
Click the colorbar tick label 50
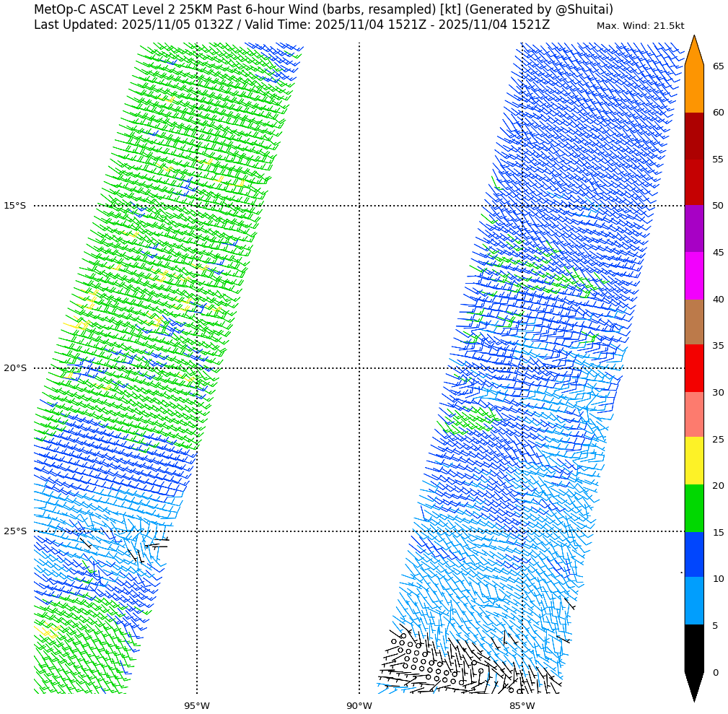[x=718, y=206]
